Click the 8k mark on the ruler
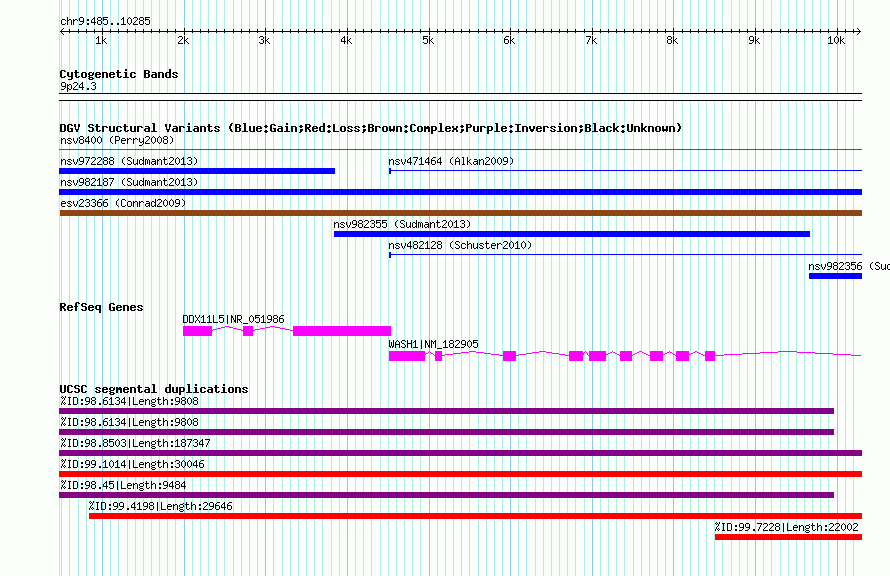The width and height of the screenshot is (890, 576). (x=672, y=40)
